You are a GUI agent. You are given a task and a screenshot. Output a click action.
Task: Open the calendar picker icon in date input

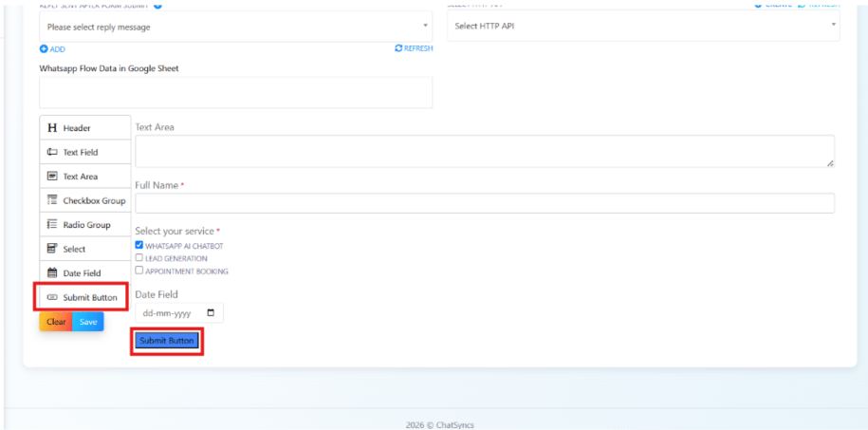[211, 312]
